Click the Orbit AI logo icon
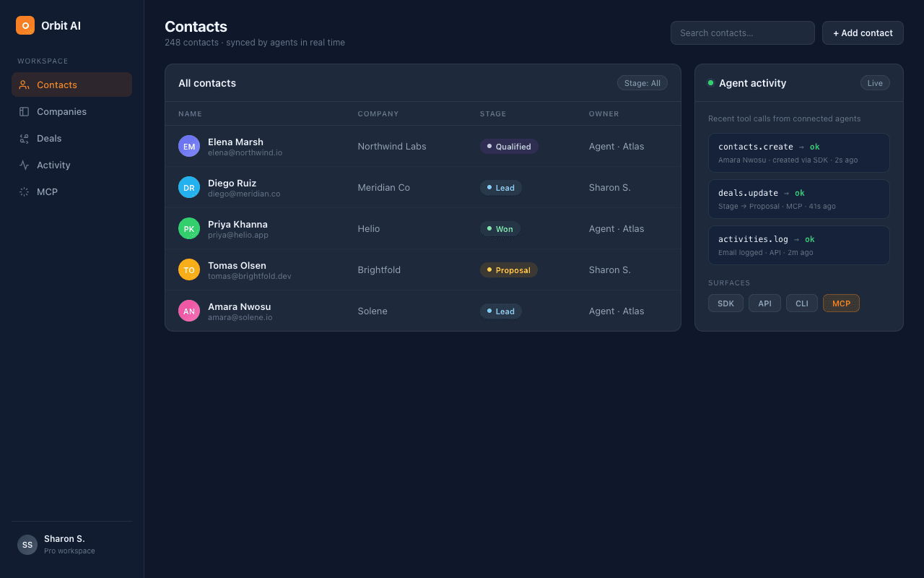 (x=25, y=25)
